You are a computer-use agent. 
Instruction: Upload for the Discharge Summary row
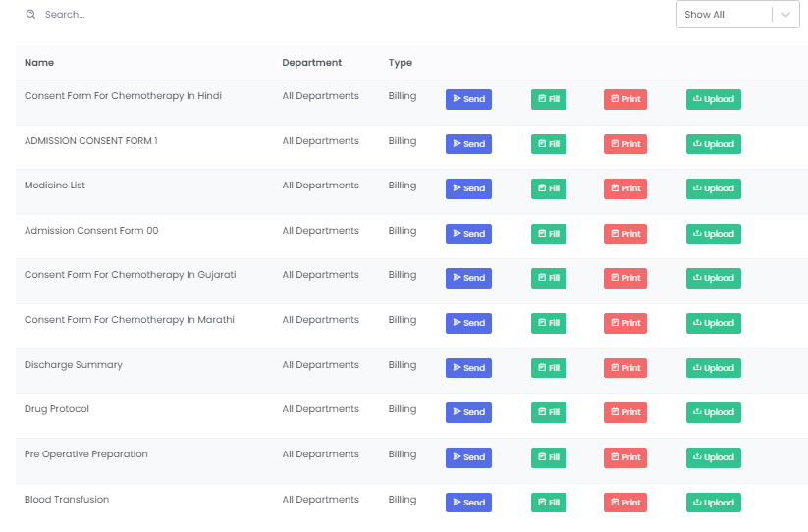pos(713,368)
